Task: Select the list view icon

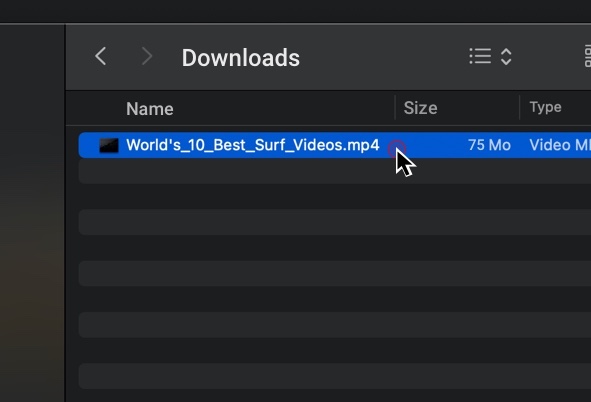Action: (x=480, y=57)
